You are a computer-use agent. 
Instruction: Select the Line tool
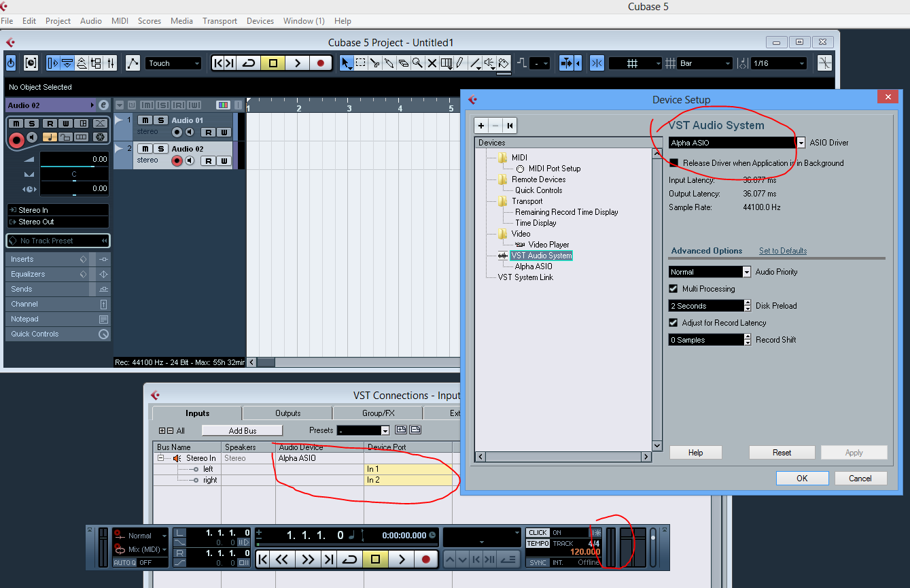coord(475,63)
